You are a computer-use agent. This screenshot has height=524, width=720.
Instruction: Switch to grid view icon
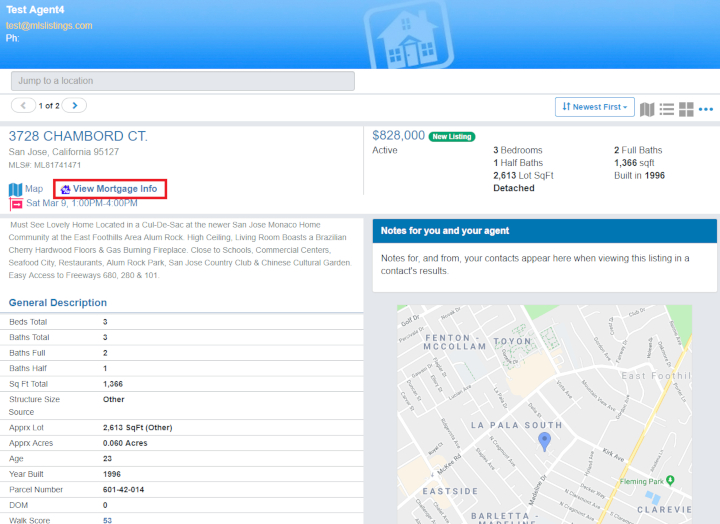coord(686,108)
